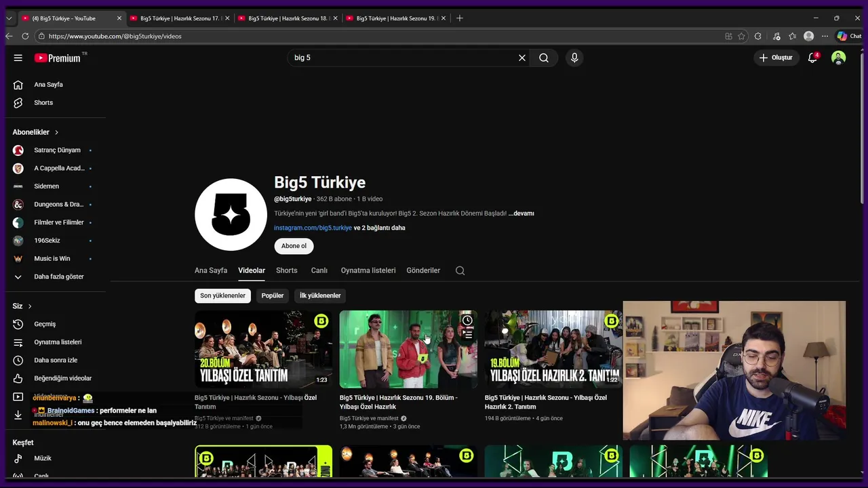The width and height of the screenshot is (868, 488).
Task: Open the Copilot Chat button
Action: 849,36
